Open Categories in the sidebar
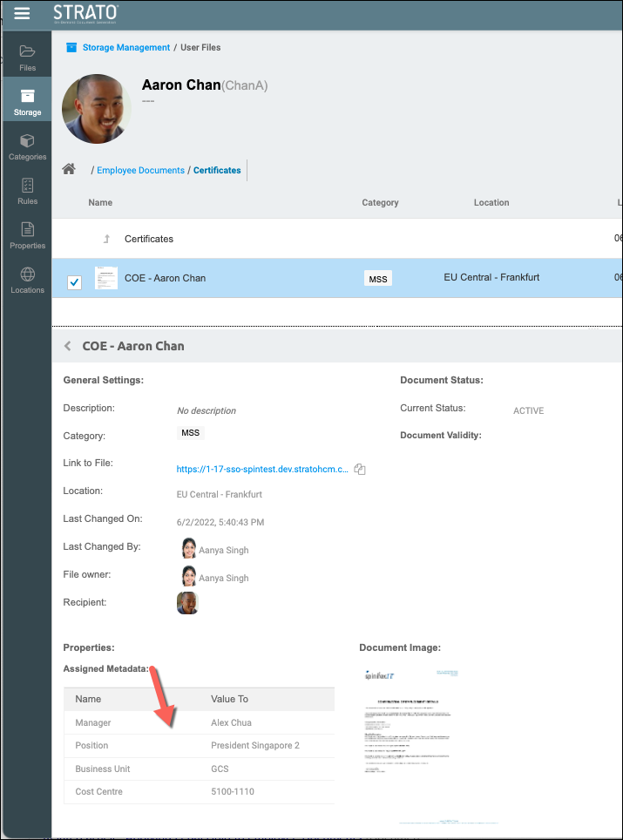Screen dimensions: 623x840 (27, 146)
